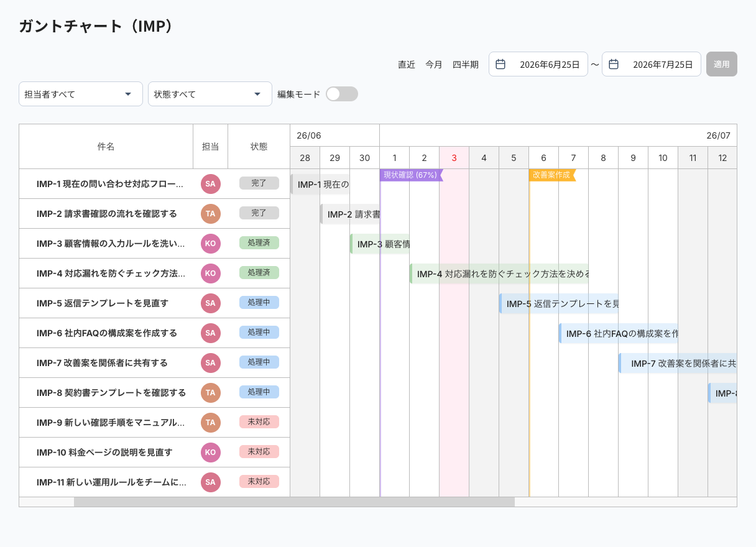This screenshot has width=756, height=547.
Task: Click TA avatar in IMP-9 row
Action: (210, 423)
